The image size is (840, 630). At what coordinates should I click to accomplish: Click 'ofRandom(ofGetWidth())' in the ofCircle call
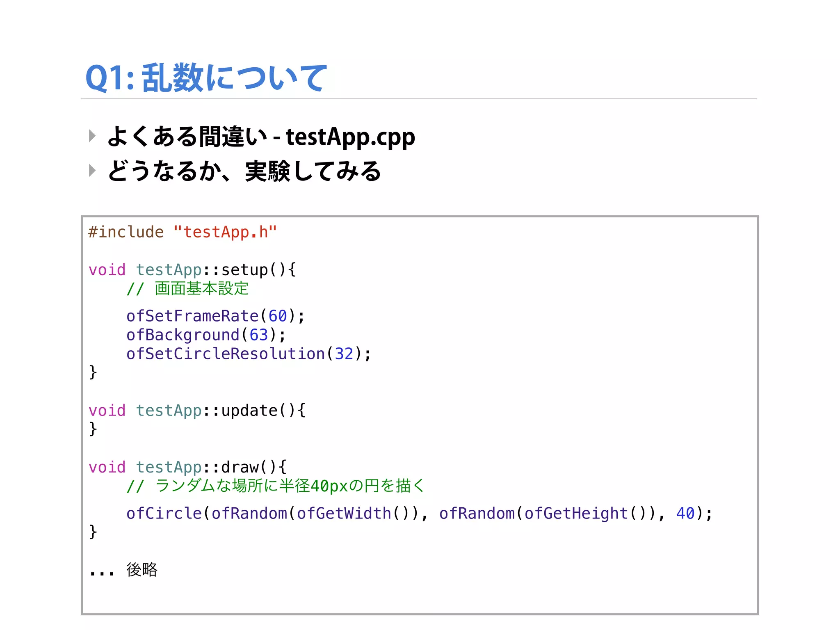pyautogui.click(x=315, y=513)
